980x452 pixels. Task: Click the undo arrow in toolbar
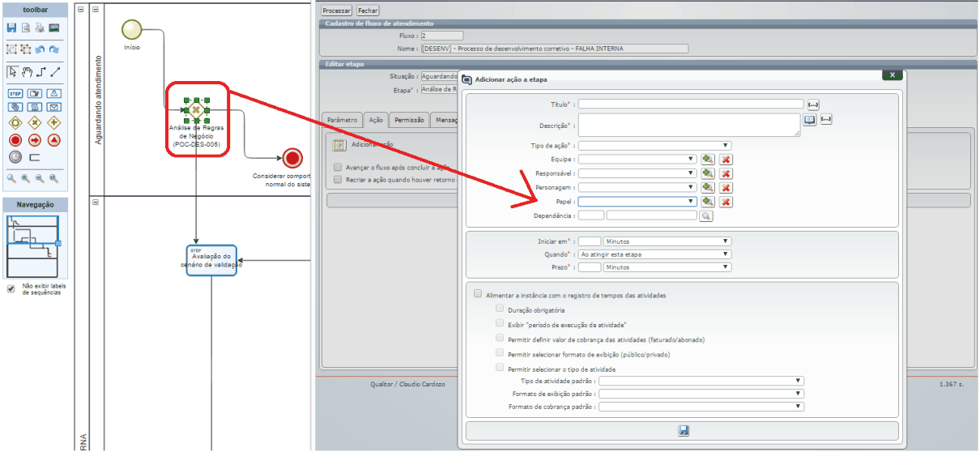(x=40, y=49)
